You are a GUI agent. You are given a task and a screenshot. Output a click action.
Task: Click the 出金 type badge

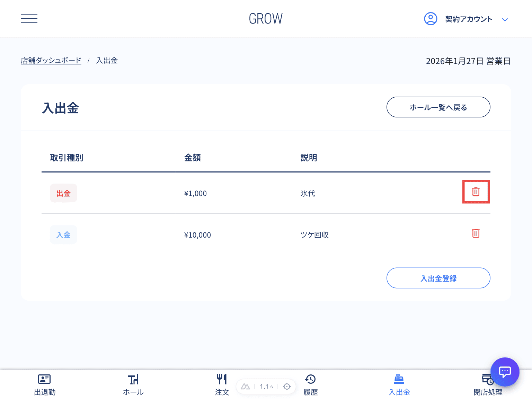pyautogui.click(x=63, y=193)
